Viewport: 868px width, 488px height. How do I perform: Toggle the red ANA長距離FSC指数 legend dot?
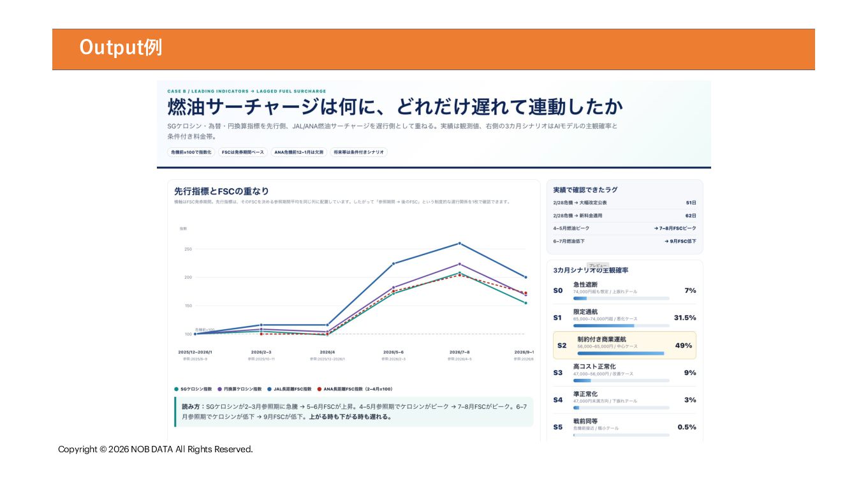click(320, 388)
